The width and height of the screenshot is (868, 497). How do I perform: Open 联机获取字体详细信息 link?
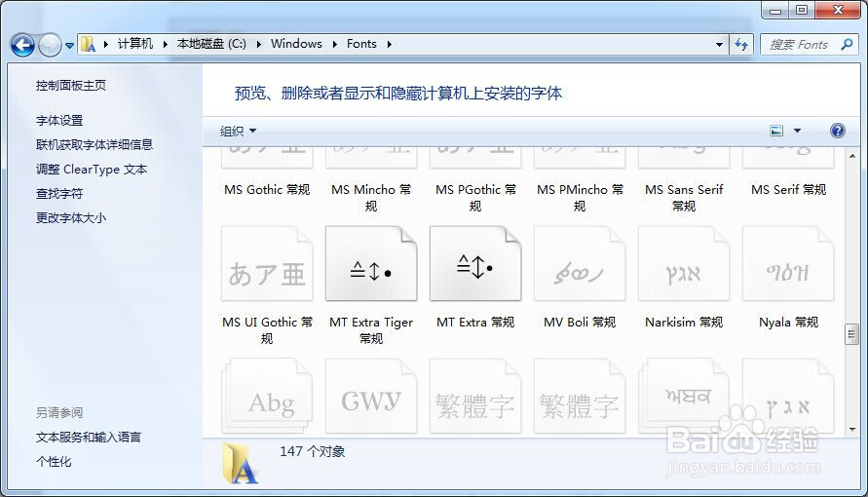(x=94, y=144)
